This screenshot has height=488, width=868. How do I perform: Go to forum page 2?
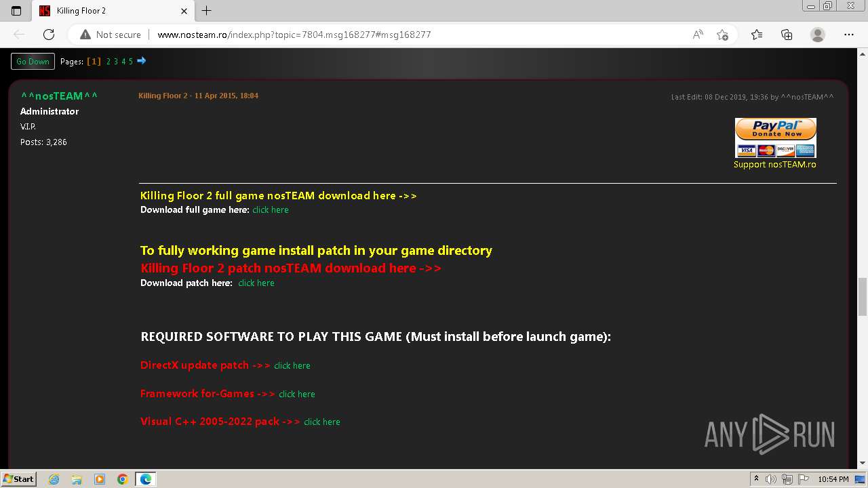[x=108, y=62]
